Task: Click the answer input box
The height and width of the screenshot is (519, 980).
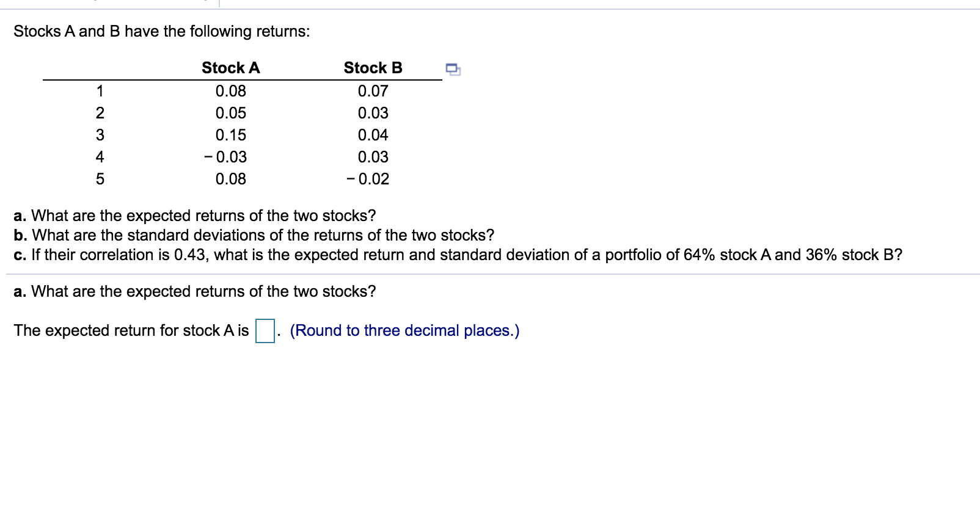Action: pos(264,330)
